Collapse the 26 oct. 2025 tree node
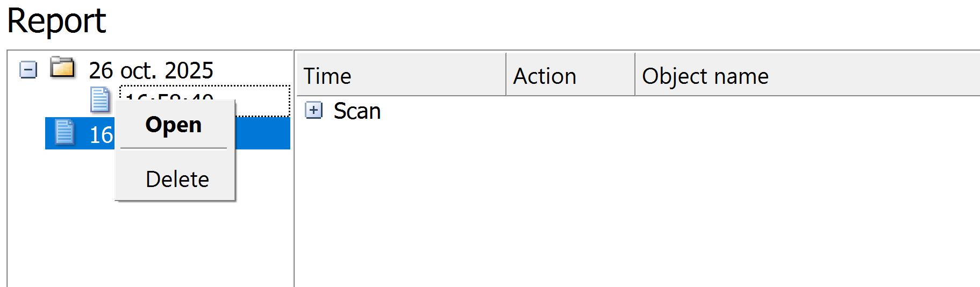 tap(28, 69)
